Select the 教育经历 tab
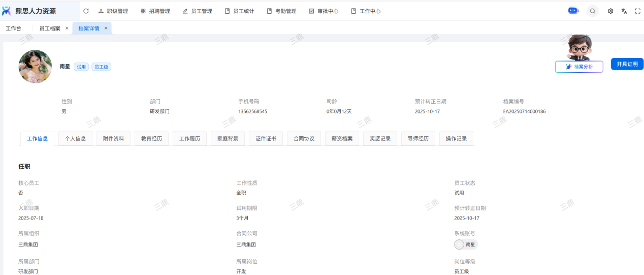 point(151,138)
